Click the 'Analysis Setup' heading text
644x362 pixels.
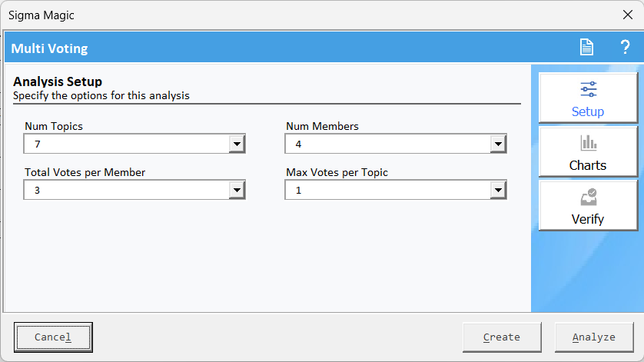58,81
